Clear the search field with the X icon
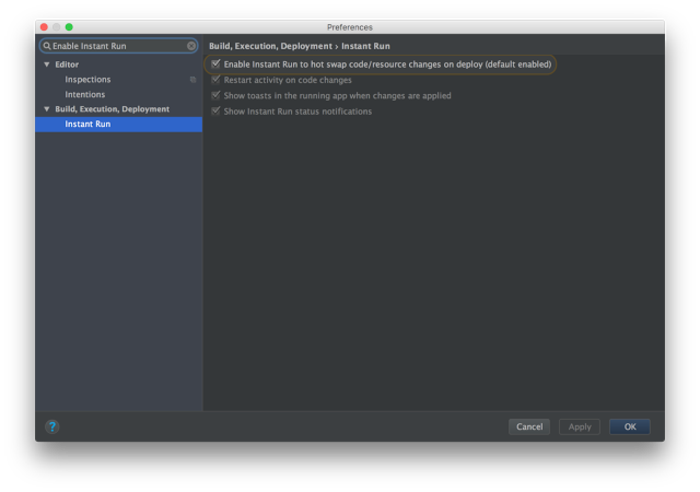 click(191, 46)
